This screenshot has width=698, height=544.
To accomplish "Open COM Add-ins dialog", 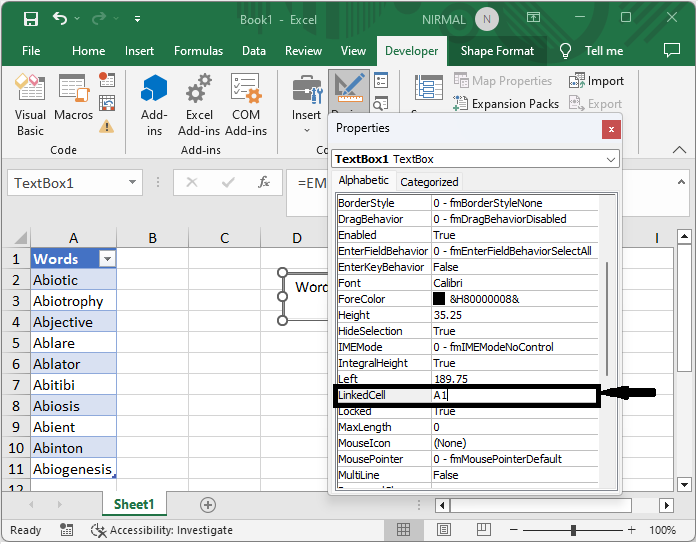I will pos(246,106).
